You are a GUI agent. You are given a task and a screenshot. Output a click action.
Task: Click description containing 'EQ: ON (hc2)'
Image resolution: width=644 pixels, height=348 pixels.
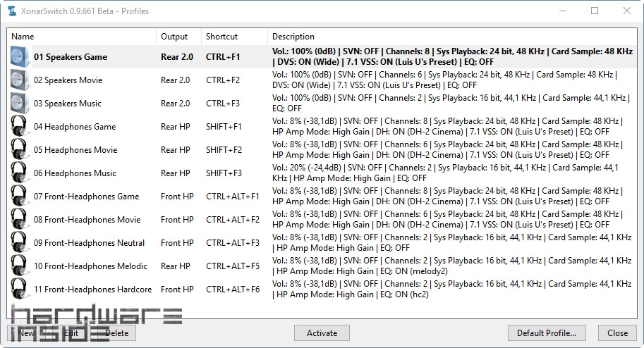(x=451, y=290)
